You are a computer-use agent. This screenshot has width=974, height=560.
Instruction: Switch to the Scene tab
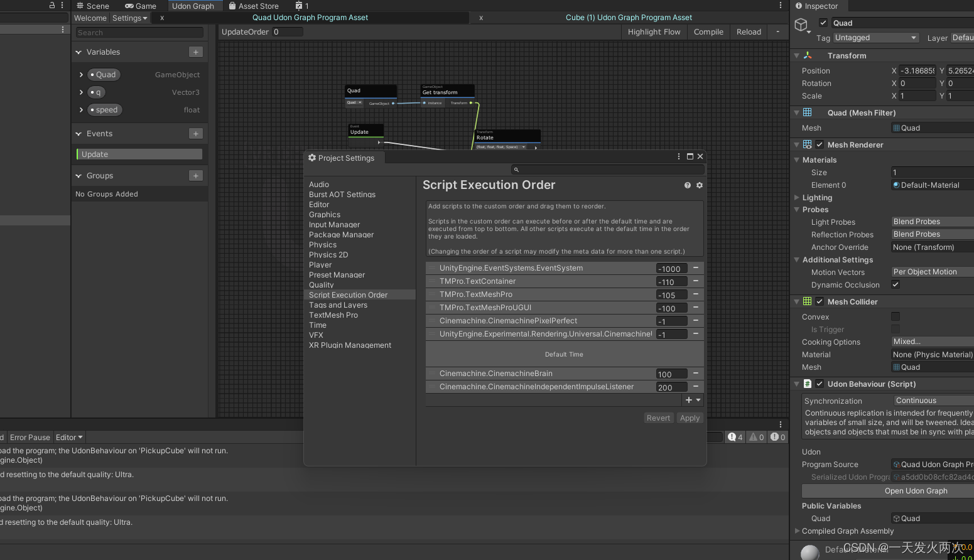coord(93,6)
